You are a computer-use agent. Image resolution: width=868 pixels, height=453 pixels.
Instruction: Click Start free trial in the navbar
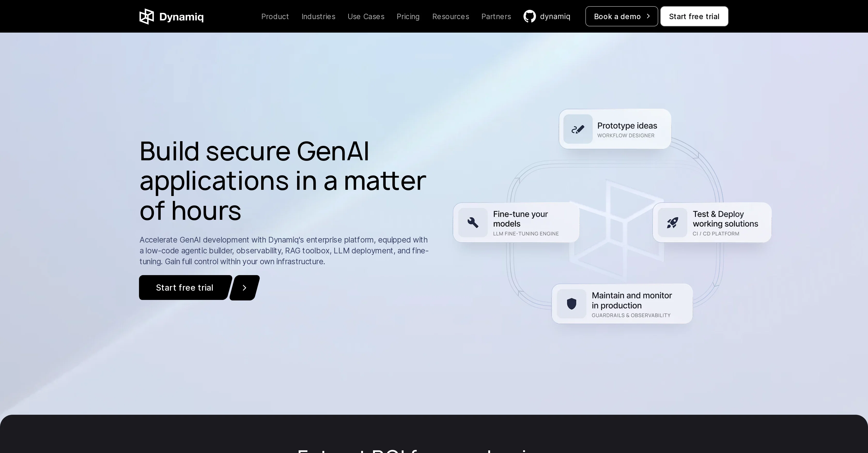point(694,16)
